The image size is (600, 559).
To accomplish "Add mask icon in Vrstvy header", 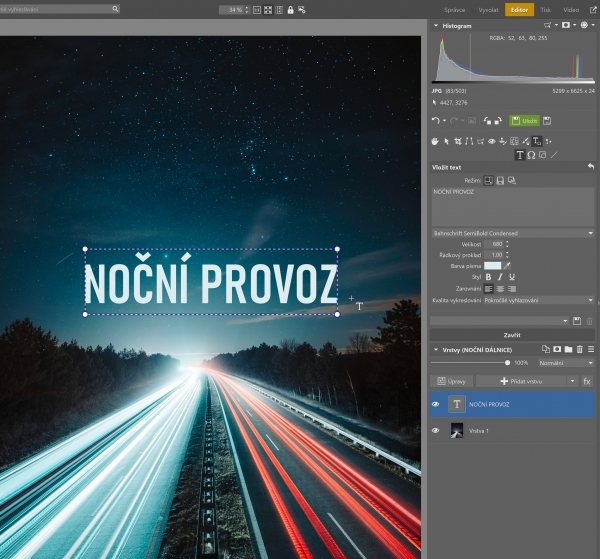I will coord(557,349).
